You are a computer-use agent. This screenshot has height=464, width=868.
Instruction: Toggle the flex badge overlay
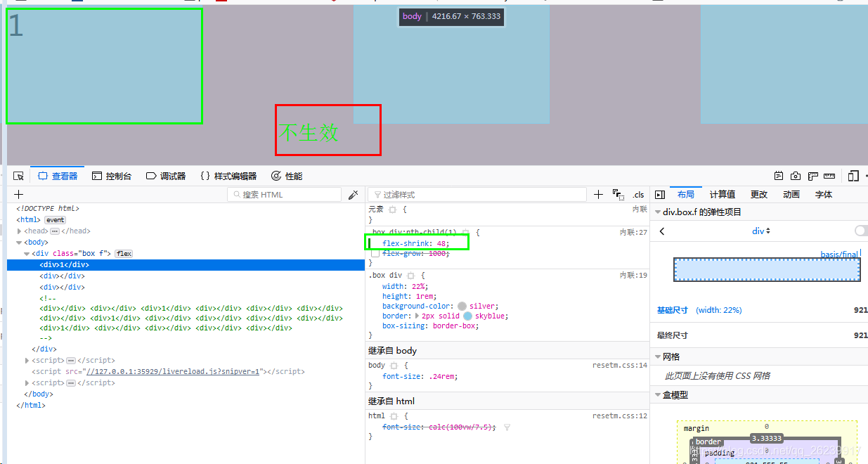(x=124, y=254)
